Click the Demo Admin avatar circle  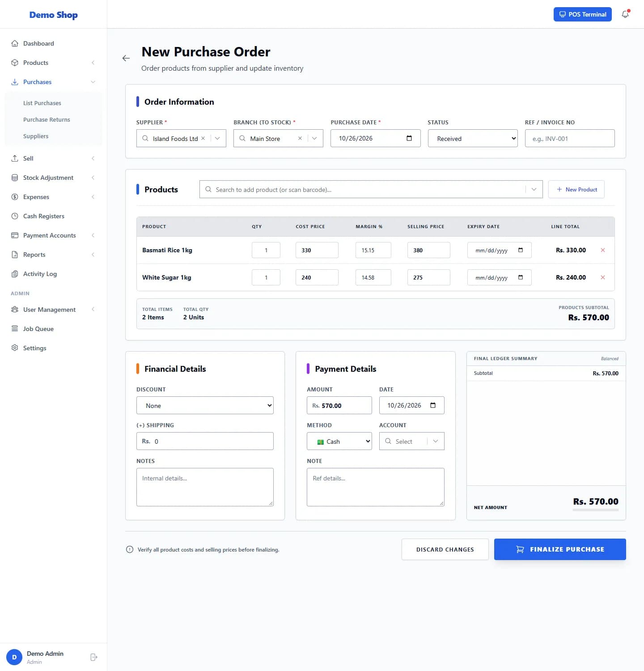14,657
